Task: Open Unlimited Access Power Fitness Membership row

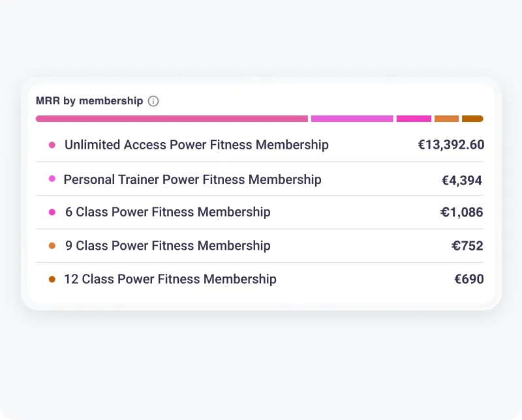Action: tap(196, 145)
